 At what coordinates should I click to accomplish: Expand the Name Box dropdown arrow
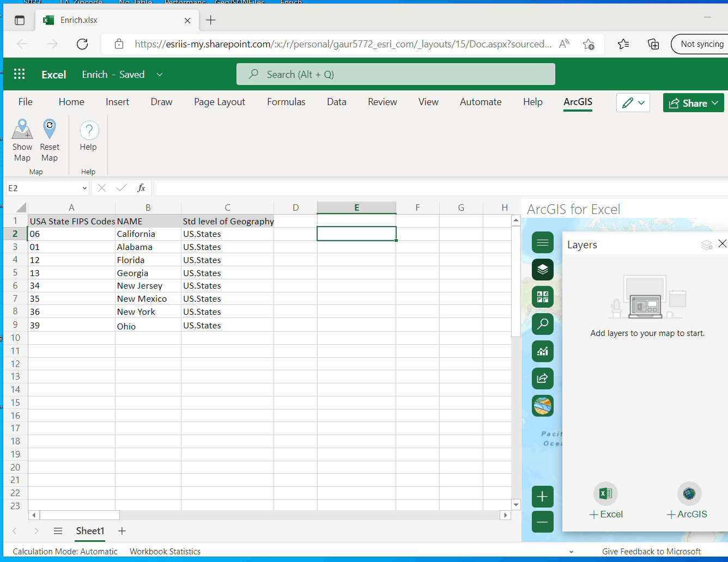click(x=84, y=188)
